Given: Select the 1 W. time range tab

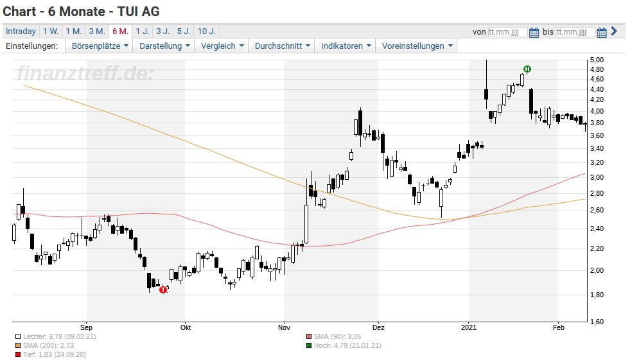Looking at the screenshot, I should (x=51, y=31).
